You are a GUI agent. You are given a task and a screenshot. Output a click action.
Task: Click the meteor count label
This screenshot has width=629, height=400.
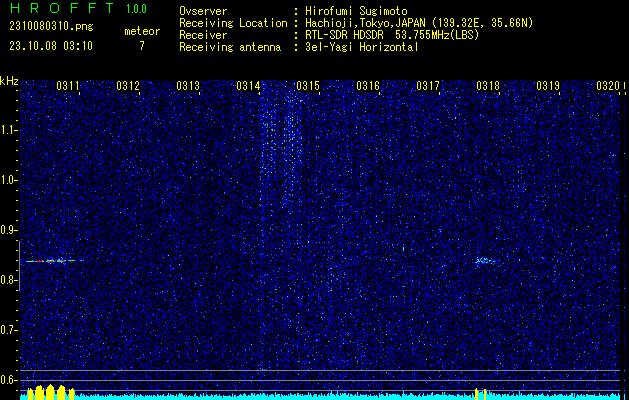click(x=141, y=31)
